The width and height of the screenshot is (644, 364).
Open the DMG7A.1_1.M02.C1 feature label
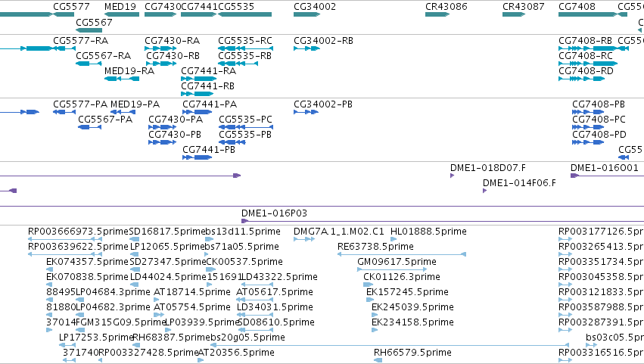point(339,232)
